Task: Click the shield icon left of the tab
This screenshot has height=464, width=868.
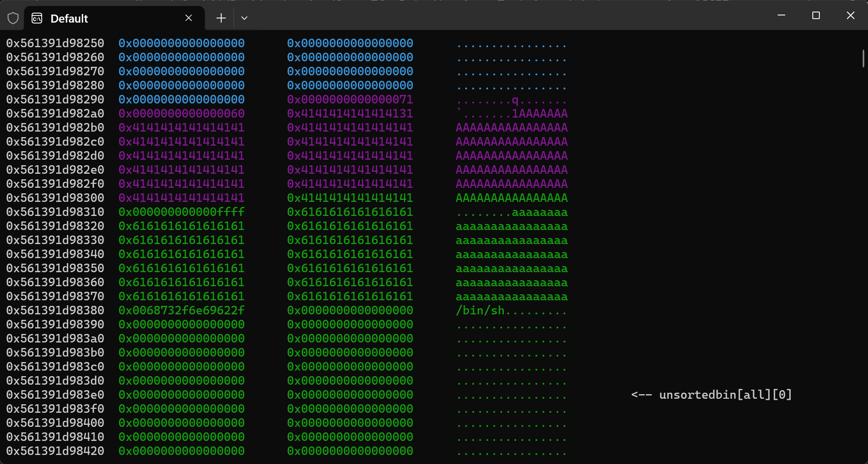Action: (x=13, y=19)
